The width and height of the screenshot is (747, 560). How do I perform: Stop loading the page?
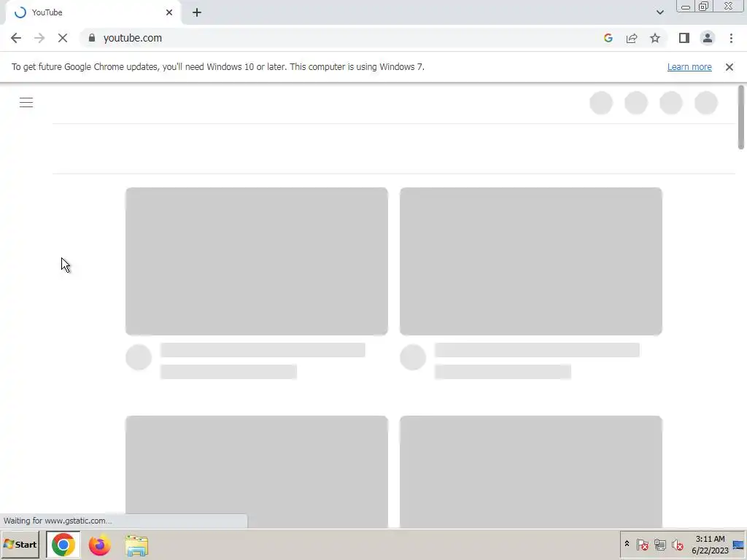(63, 38)
